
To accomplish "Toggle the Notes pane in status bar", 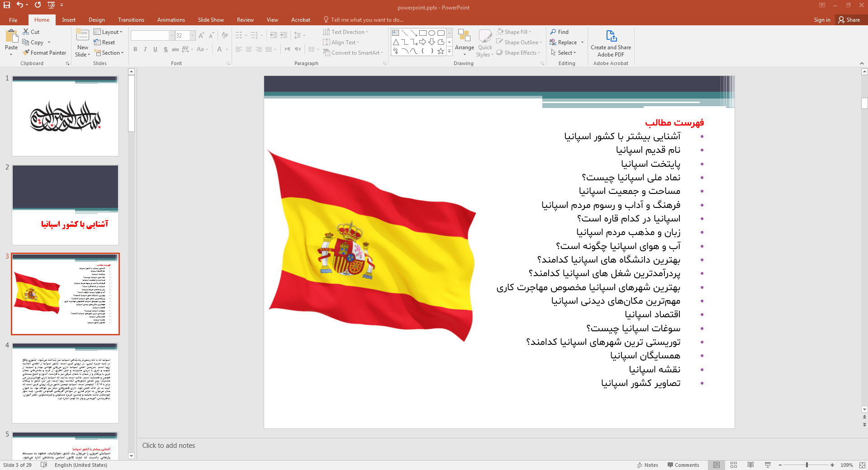I will point(647,465).
